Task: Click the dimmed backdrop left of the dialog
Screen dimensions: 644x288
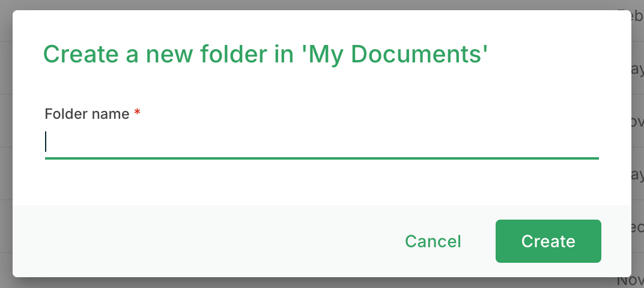Action: pos(6,144)
